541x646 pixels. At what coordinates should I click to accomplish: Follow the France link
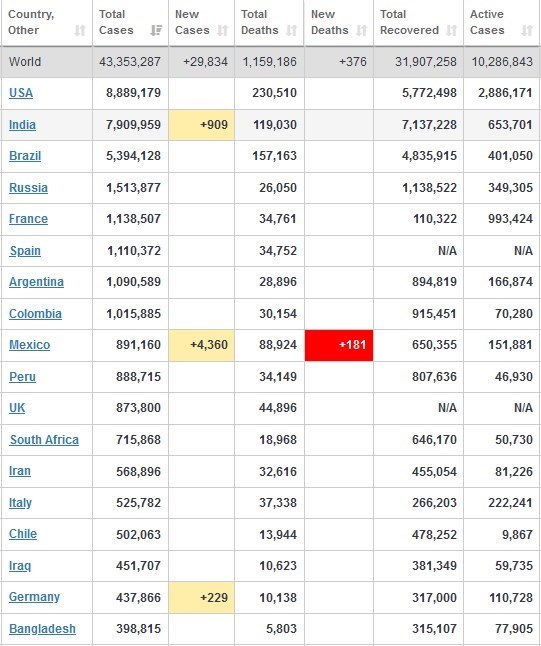tap(28, 219)
